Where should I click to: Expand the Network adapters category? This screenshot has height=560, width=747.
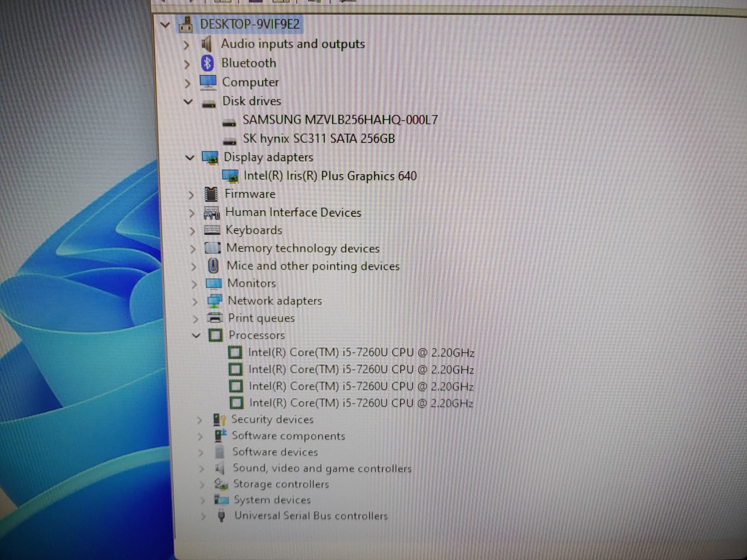pyautogui.click(x=195, y=302)
